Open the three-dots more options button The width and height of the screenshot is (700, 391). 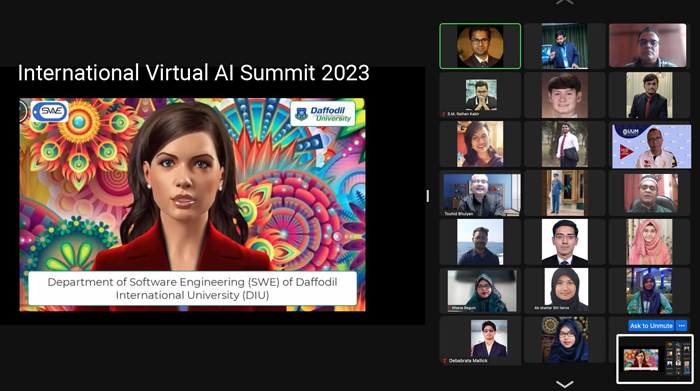click(x=681, y=325)
